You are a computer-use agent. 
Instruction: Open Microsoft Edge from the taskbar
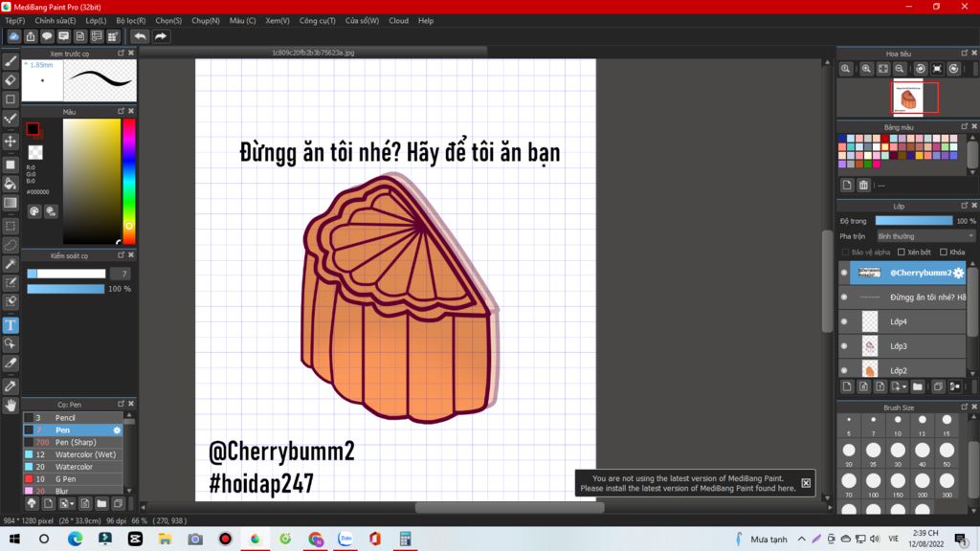click(x=75, y=539)
